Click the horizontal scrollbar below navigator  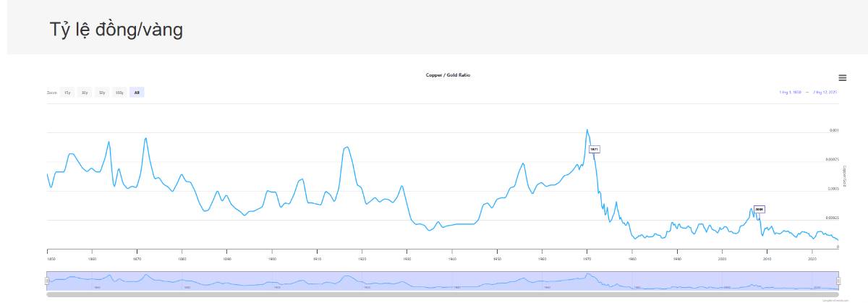coord(442,294)
